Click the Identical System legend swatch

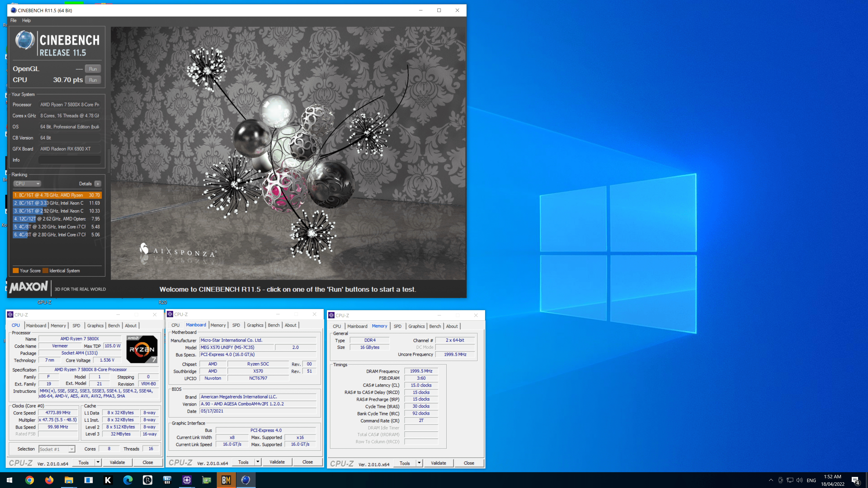click(x=45, y=270)
